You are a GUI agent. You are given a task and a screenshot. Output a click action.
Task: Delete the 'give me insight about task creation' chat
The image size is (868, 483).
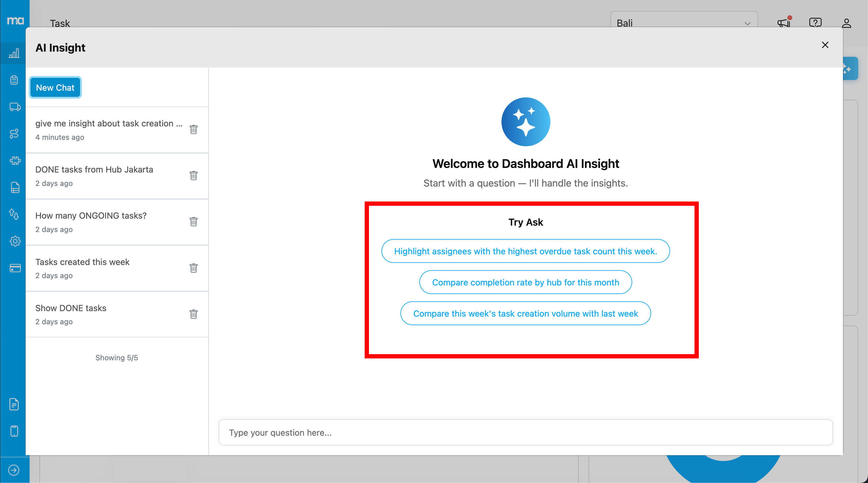pyautogui.click(x=193, y=130)
